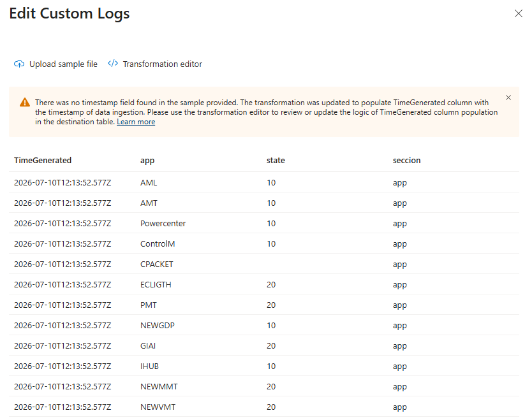Viewport: 525px width, 420px height.
Task: Click the cloud upload icon
Action: 19,64
